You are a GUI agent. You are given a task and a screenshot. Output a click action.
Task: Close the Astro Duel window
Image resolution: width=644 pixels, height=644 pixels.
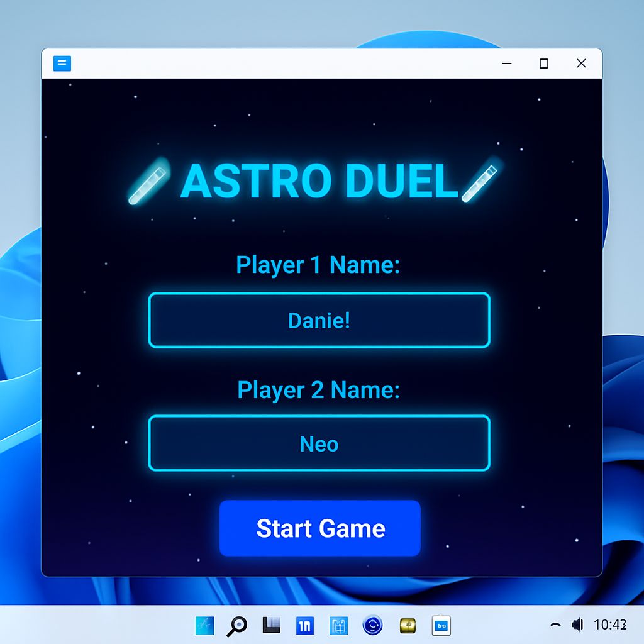(581, 64)
